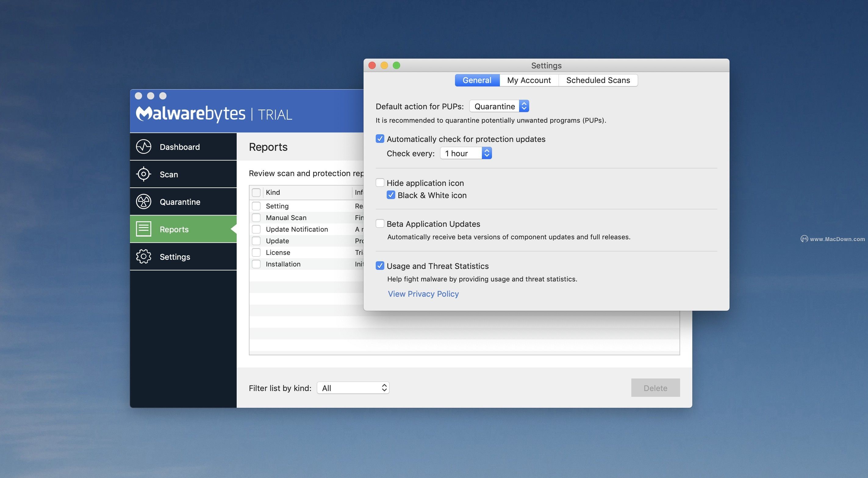This screenshot has height=478, width=868.
Task: Click the Scan crosshair icon
Action: coord(144,174)
